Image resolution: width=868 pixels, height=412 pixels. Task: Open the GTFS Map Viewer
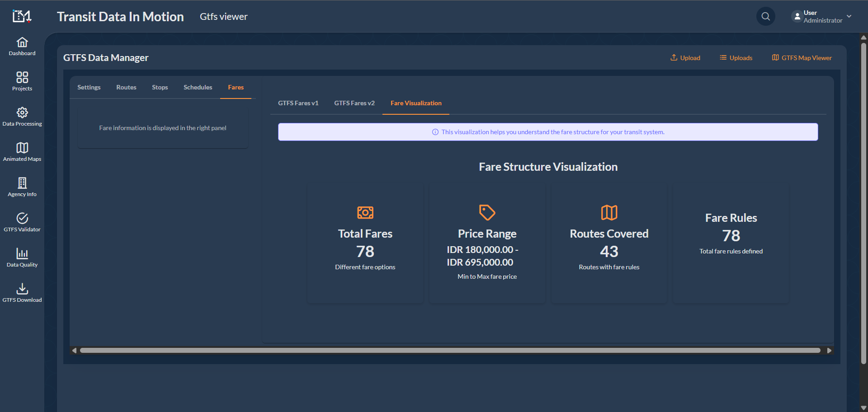[x=802, y=57]
